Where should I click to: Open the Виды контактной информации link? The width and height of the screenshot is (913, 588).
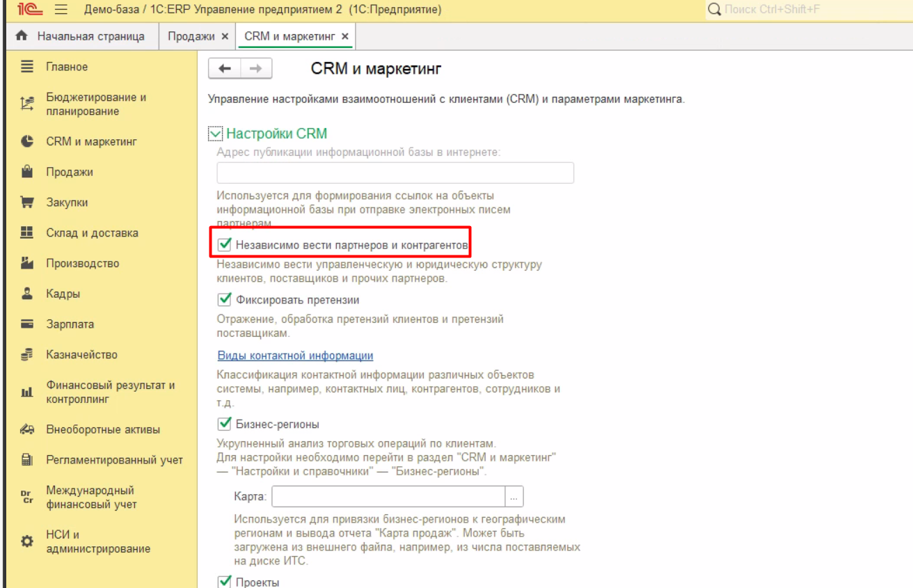295,356
